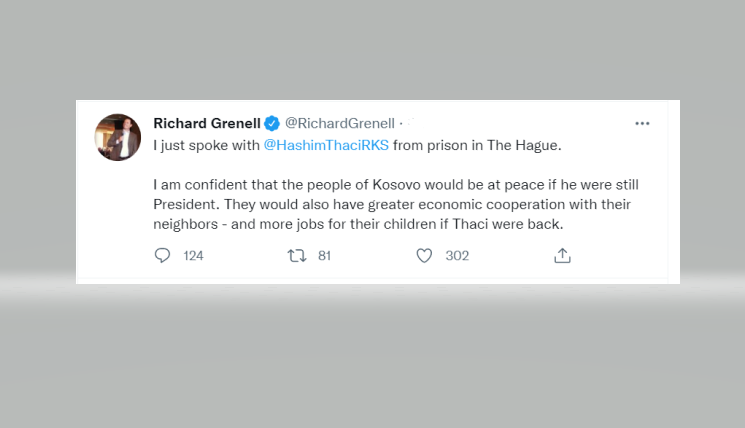Click the reply speech bubble icon
The image size is (745, 428).
point(163,256)
